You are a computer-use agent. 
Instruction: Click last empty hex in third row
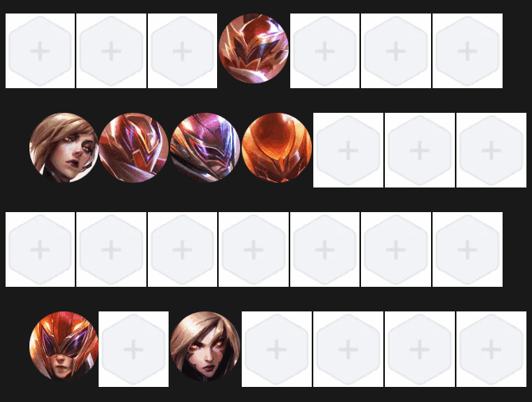pos(468,249)
